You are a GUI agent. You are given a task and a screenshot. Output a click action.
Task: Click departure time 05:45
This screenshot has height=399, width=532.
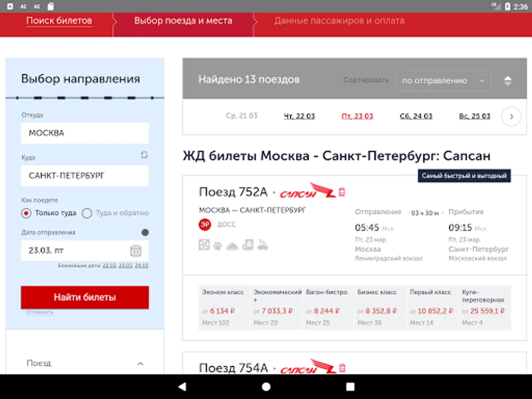[x=367, y=228]
